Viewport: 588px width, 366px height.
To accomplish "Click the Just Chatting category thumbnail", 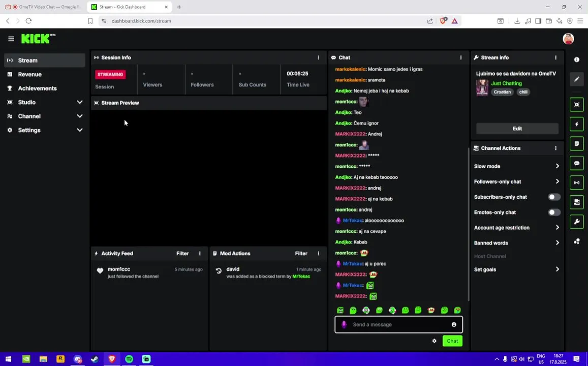I will pyautogui.click(x=482, y=87).
